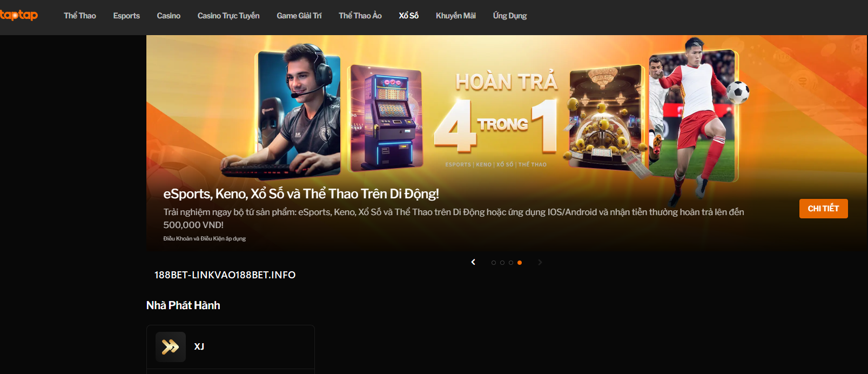Click the Hoàn Trả 4 Trong 1 banner
This screenshot has width=868, height=374.
pyautogui.click(x=507, y=143)
